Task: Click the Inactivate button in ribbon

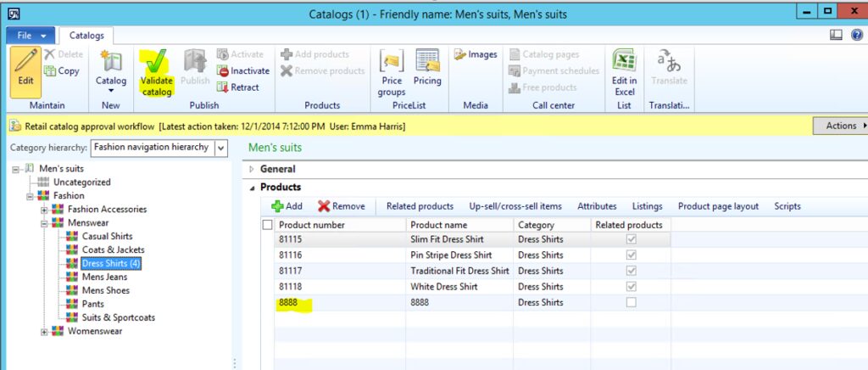Action: click(x=243, y=71)
